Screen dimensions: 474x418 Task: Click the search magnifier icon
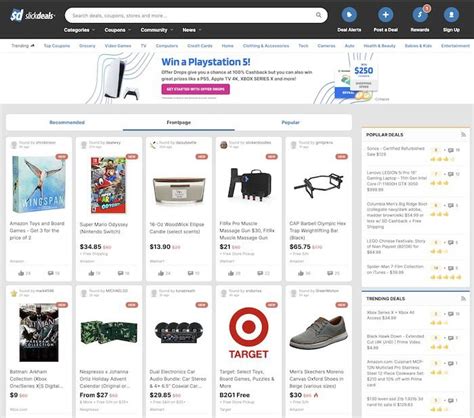(x=319, y=15)
